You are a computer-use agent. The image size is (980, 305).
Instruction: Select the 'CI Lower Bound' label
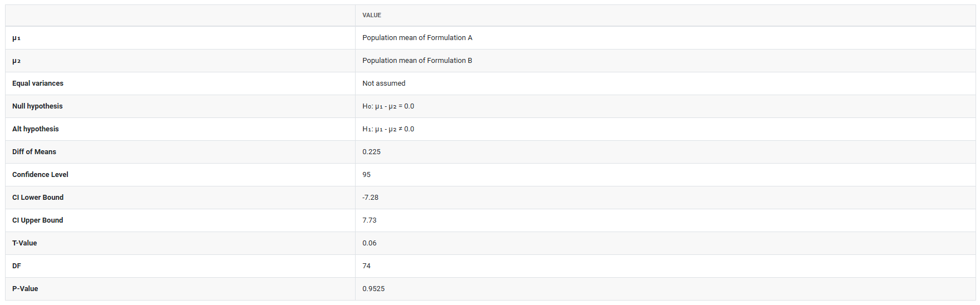coord(38,198)
